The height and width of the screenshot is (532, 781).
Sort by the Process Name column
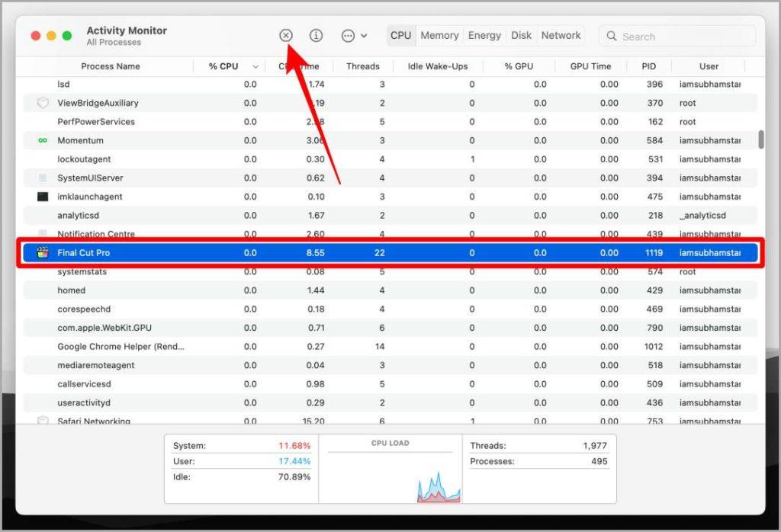[x=110, y=66]
